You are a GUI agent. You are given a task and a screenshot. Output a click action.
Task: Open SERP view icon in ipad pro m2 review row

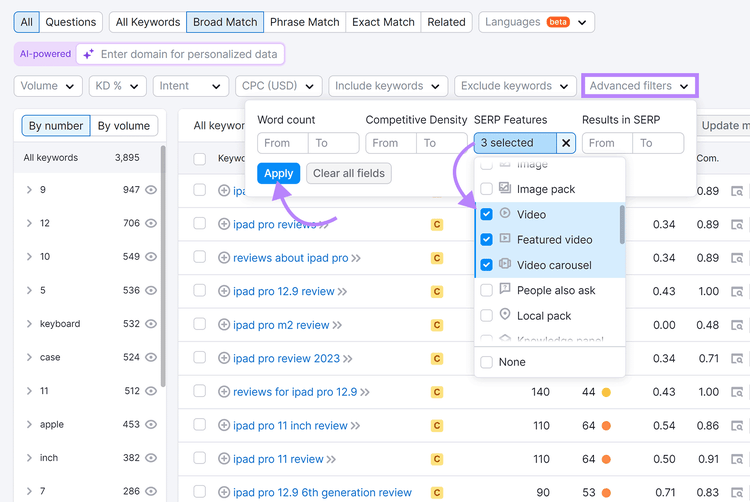point(737,325)
